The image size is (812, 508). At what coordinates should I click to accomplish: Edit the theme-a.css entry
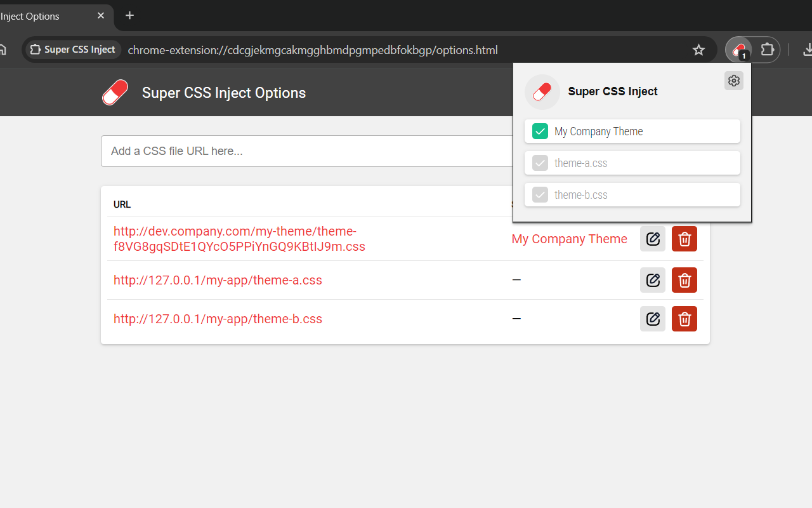coord(653,280)
